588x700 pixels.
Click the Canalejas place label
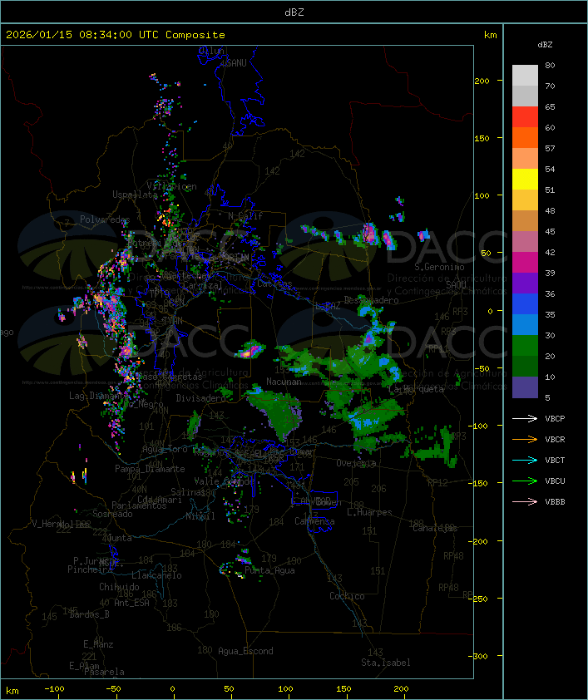[x=435, y=528]
